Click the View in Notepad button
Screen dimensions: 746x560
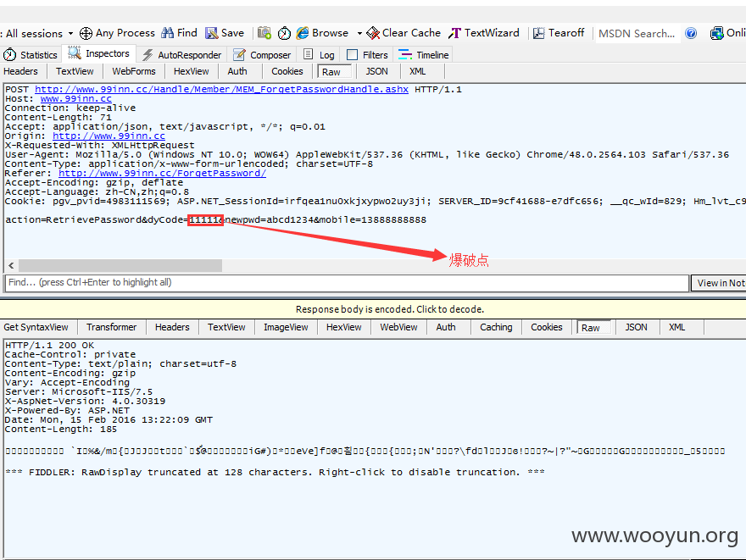tap(720, 283)
